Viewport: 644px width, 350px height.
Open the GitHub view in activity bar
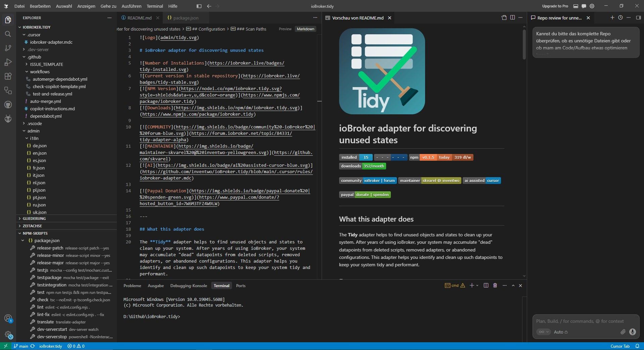pyautogui.click(x=8, y=105)
